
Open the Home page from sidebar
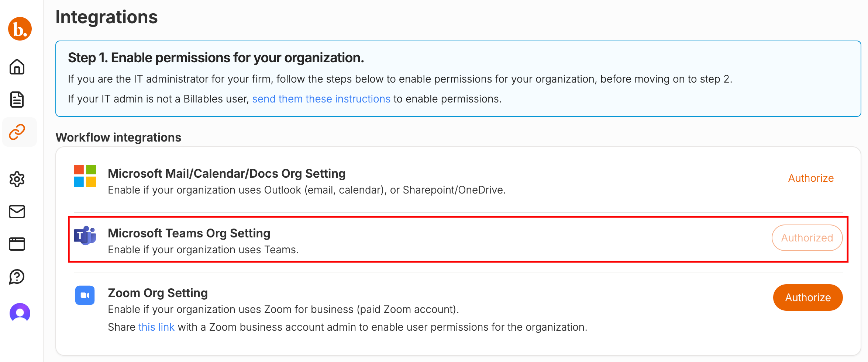pyautogui.click(x=17, y=67)
